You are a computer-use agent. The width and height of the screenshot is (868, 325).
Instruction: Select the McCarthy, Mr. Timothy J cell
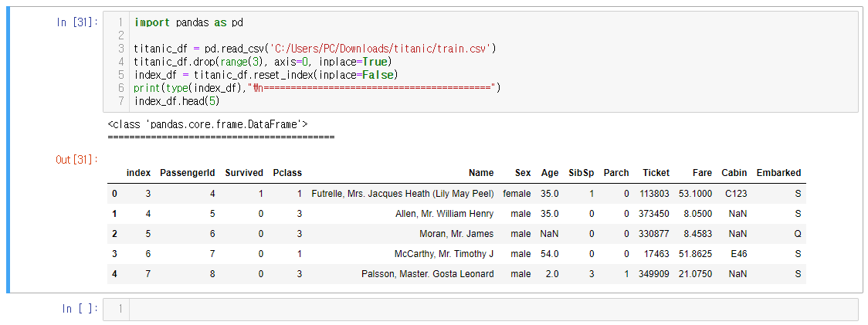pos(444,253)
